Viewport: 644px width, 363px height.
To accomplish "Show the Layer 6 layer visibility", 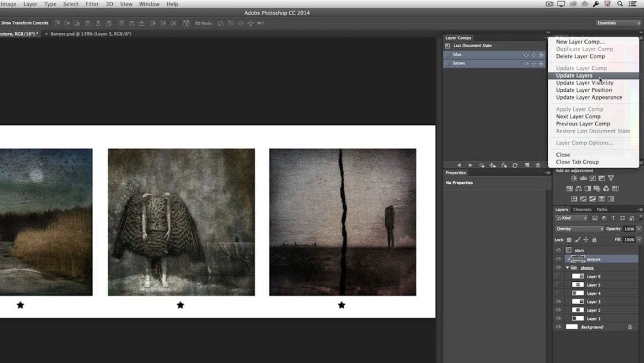I will [558, 276].
